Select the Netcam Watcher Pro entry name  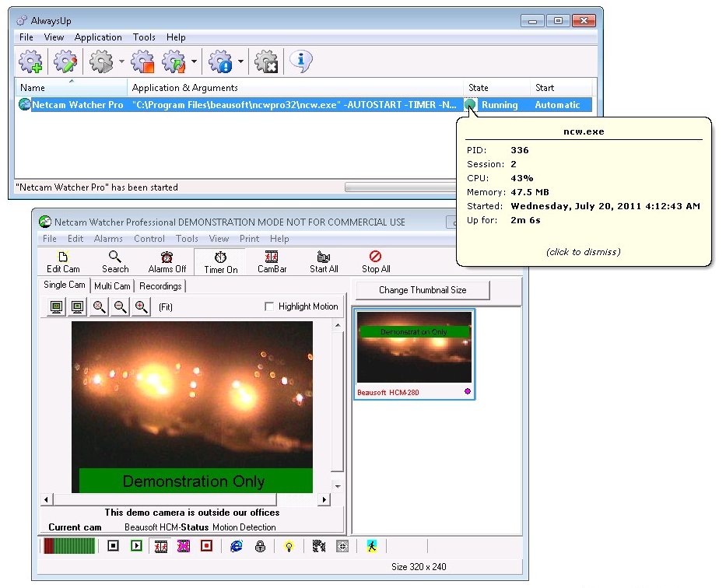click(77, 104)
